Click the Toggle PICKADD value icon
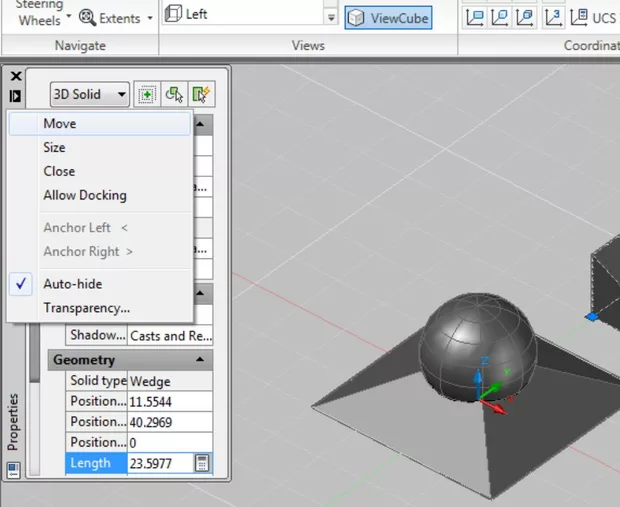 pyautogui.click(x=146, y=94)
